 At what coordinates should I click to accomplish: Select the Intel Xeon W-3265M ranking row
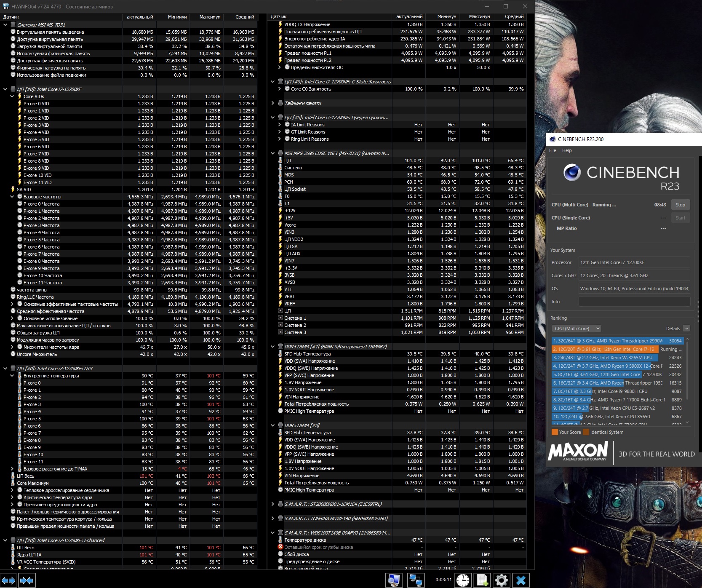click(x=617, y=358)
